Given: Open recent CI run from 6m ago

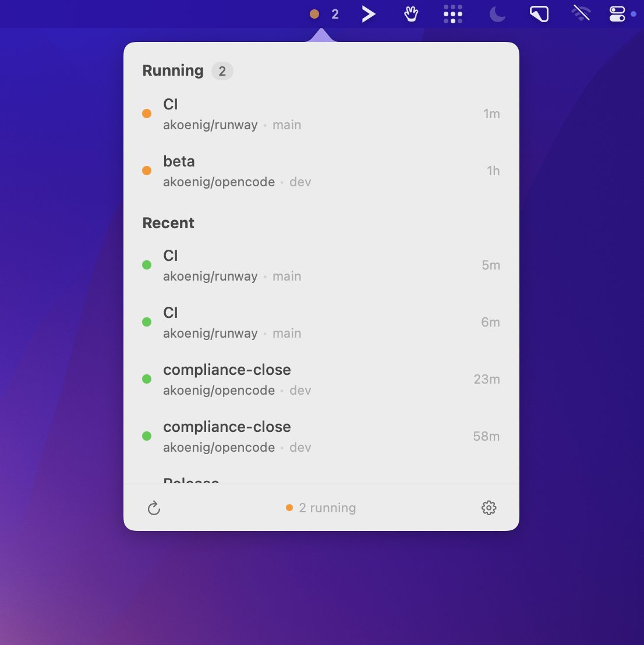Looking at the screenshot, I should [321, 322].
